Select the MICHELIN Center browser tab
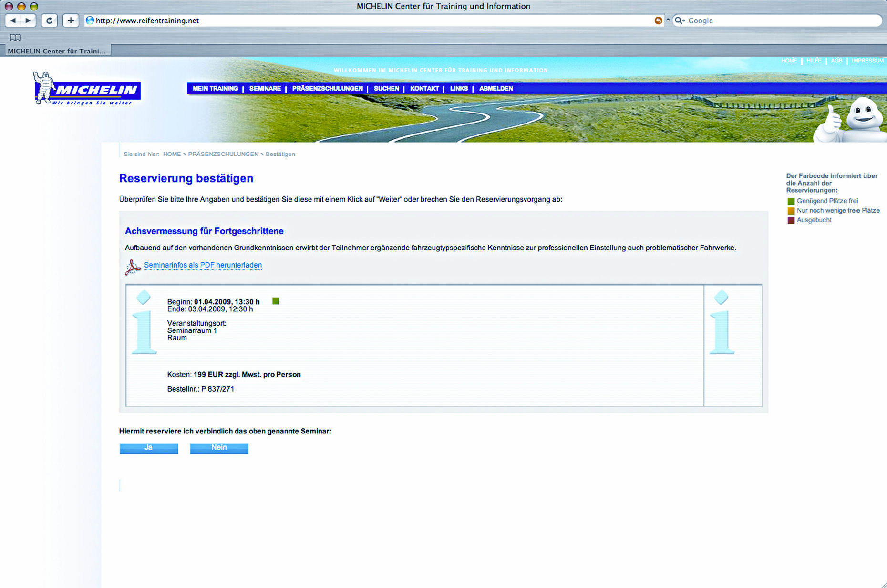887x588 pixels. pos(57,51)
